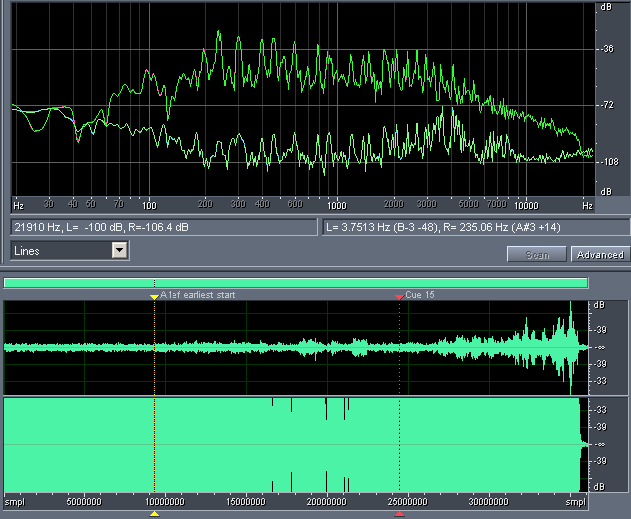Click the 'smpl' unit label at ruler start
Viewport: 631px width, 519px height.
[x=14, y=502]
